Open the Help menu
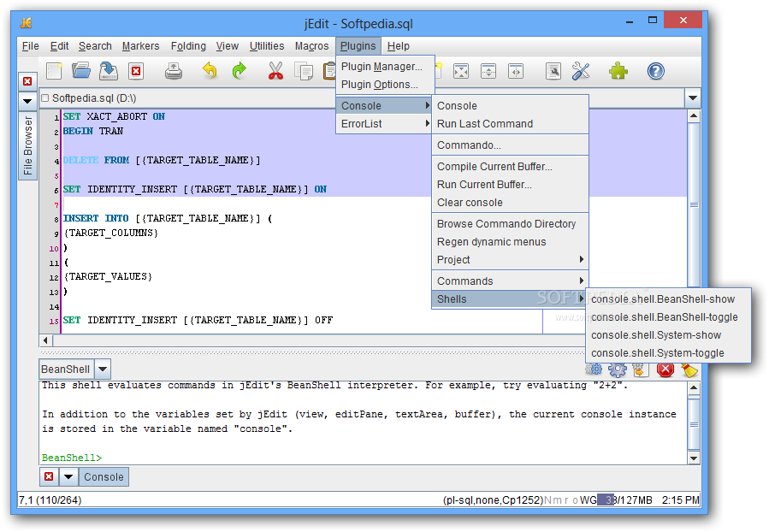Screen dimensions: 769x532 (x=399, y=46)
